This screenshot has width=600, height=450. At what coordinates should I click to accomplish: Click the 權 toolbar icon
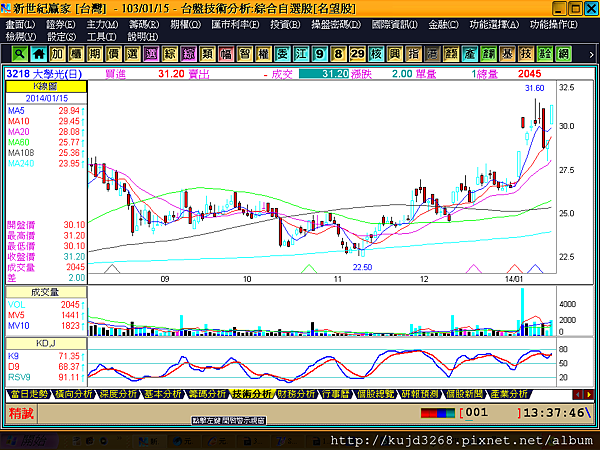pos(263,54)
